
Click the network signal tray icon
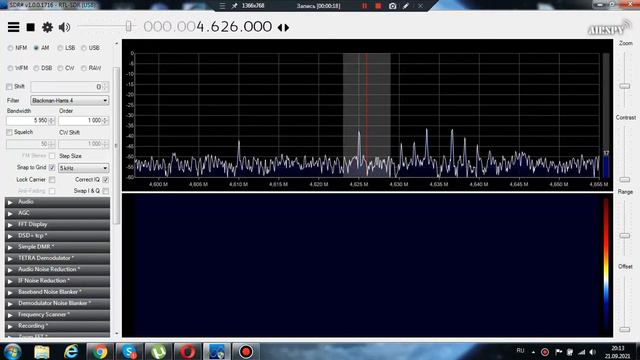[x=582, y=352]
